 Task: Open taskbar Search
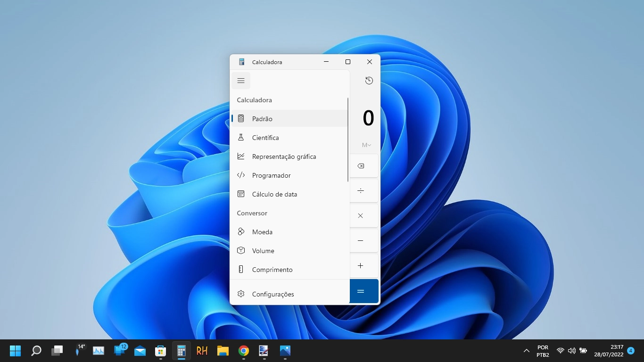(x=36, y=351)
